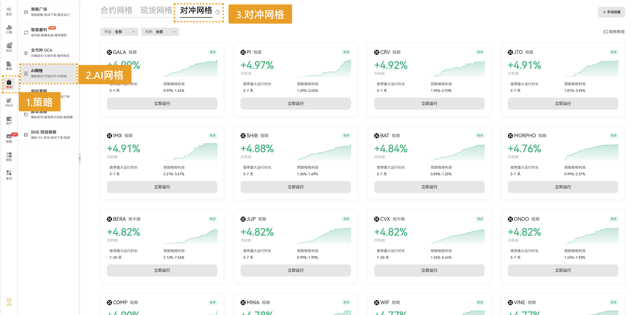Click the +4.84% monthly profit value

click(x=391, y=148)
